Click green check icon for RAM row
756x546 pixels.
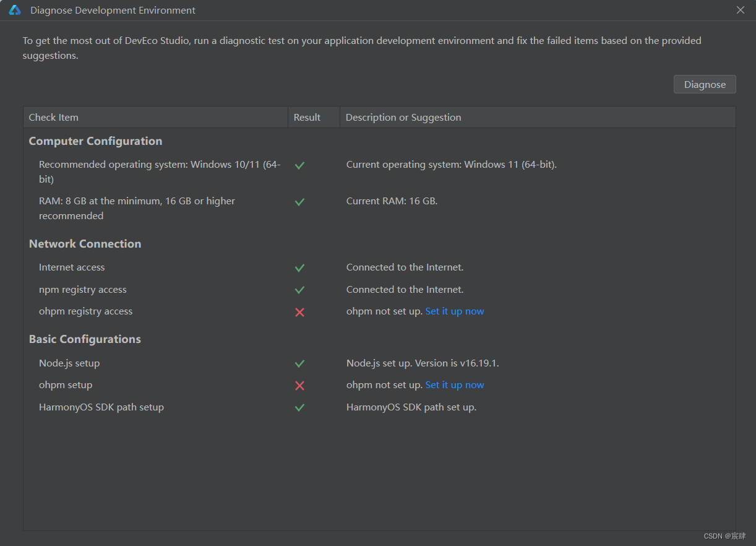click(x=299, y=202)
